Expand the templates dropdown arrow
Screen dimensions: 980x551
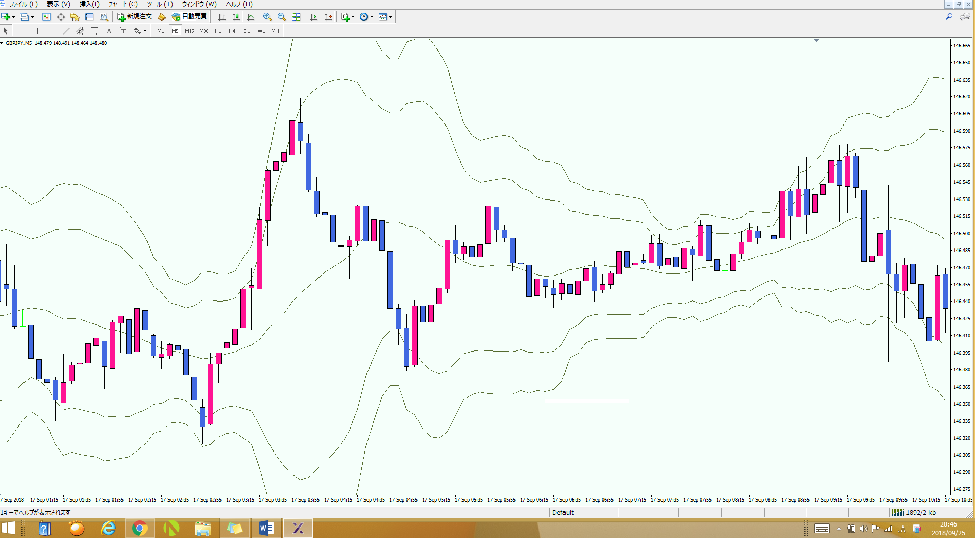(391, 17)
